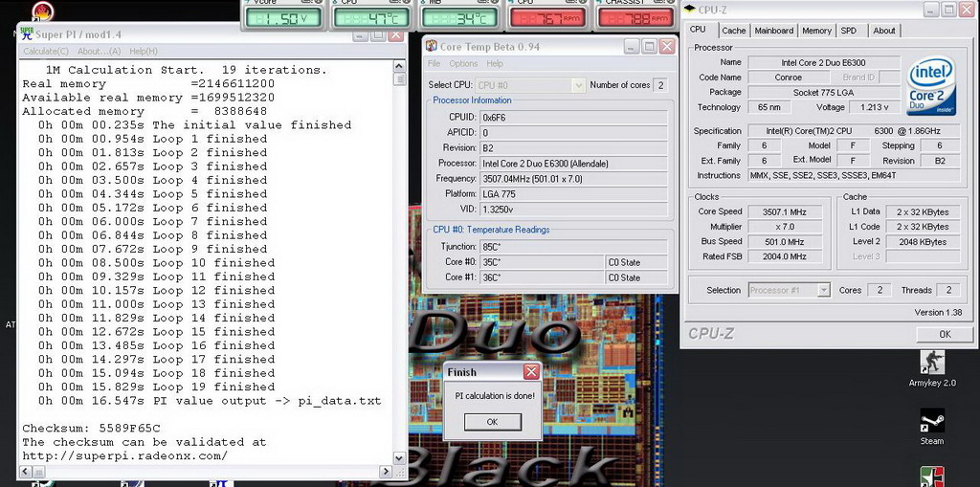
Task: Click the Frequency 3507.04MHz field in Core Temp
Action: tap(573, 179)
